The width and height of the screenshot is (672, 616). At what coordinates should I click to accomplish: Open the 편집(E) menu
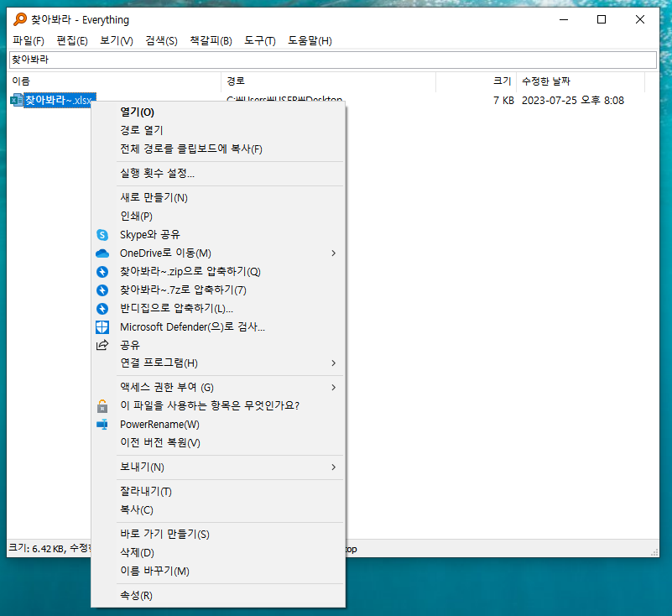coord(72,41)
